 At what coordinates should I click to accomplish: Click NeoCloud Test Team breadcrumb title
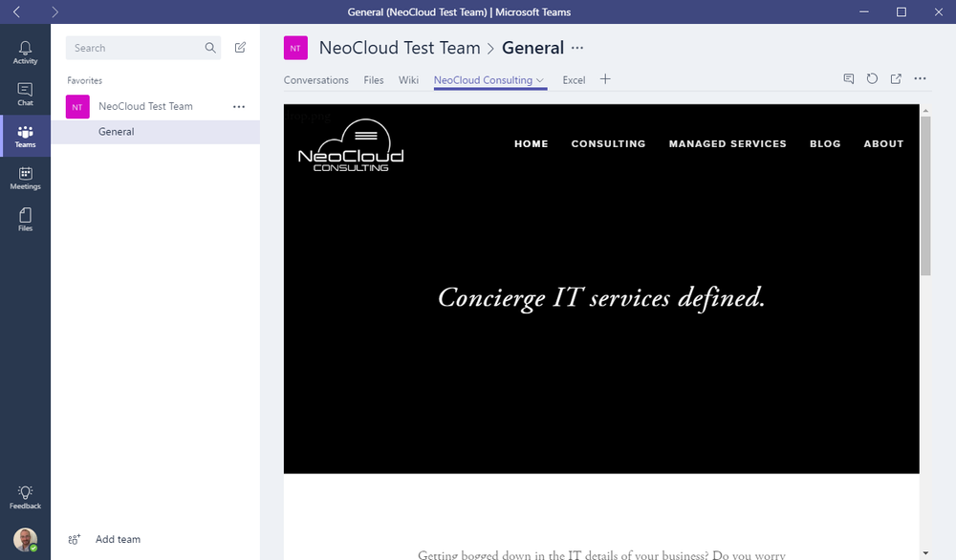pyautogui.click(x=400, y=48)
